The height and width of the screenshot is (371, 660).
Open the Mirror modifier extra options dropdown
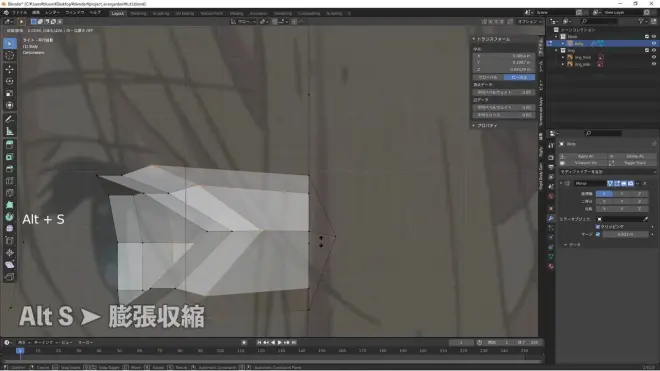[638, 184]
